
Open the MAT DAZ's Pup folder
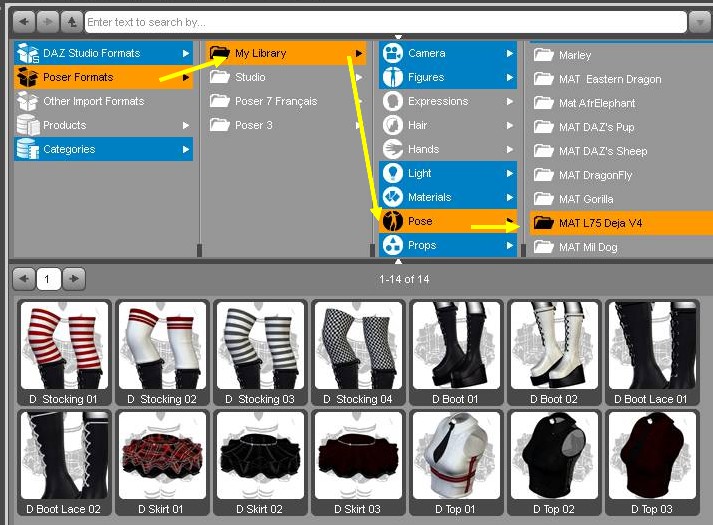coord(621,127)
